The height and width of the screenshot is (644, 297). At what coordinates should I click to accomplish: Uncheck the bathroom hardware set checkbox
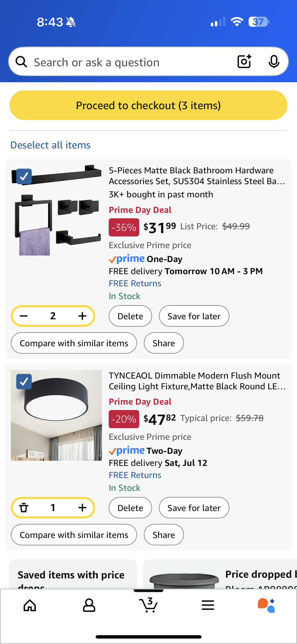tap(24, 176)
